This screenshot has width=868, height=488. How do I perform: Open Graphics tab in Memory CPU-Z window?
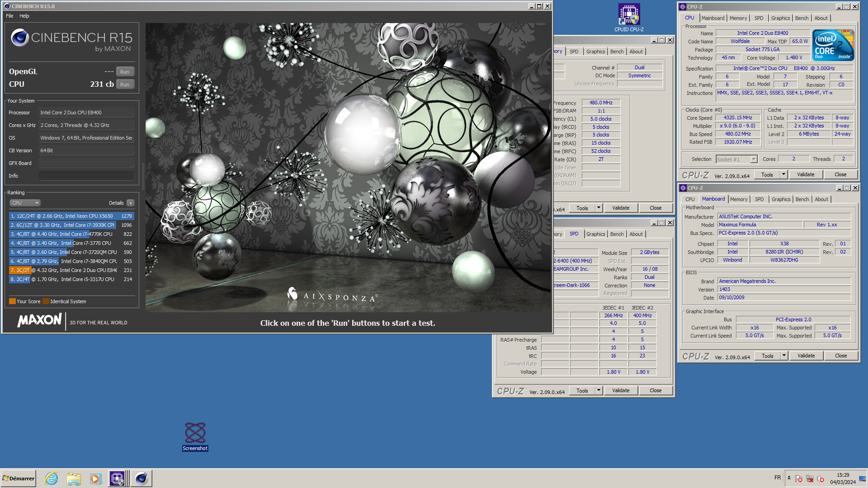(x=595, y=52)
